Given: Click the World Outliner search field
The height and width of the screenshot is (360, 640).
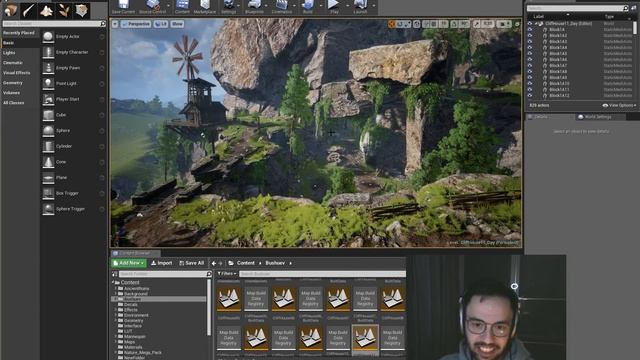Looking at the screenshot, I should click(577, 8).
